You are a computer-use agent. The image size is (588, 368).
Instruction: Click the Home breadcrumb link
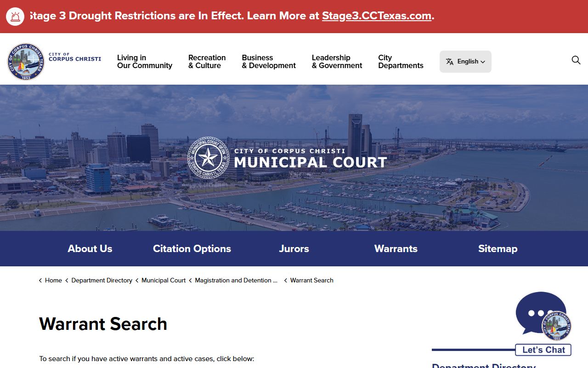coord(53,280)
